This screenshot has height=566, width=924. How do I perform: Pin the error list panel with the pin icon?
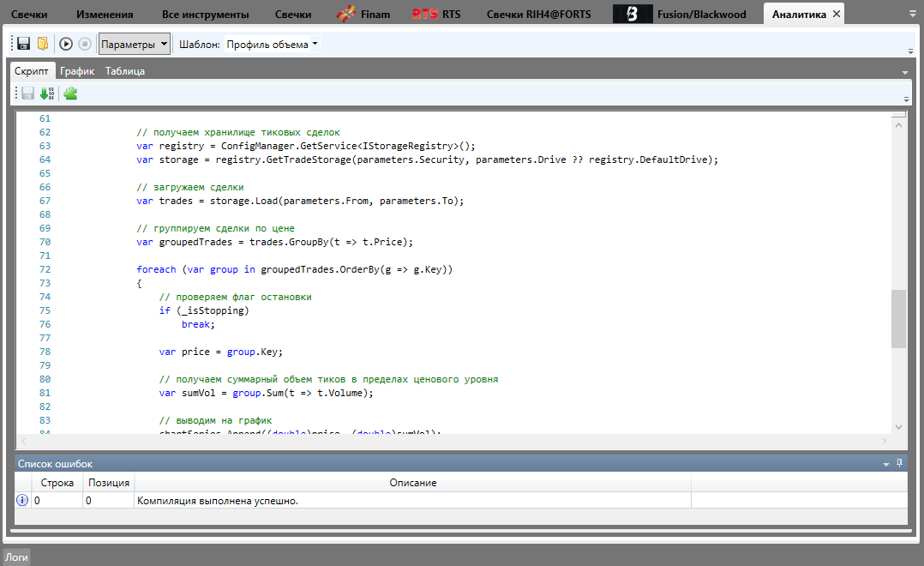899,463
